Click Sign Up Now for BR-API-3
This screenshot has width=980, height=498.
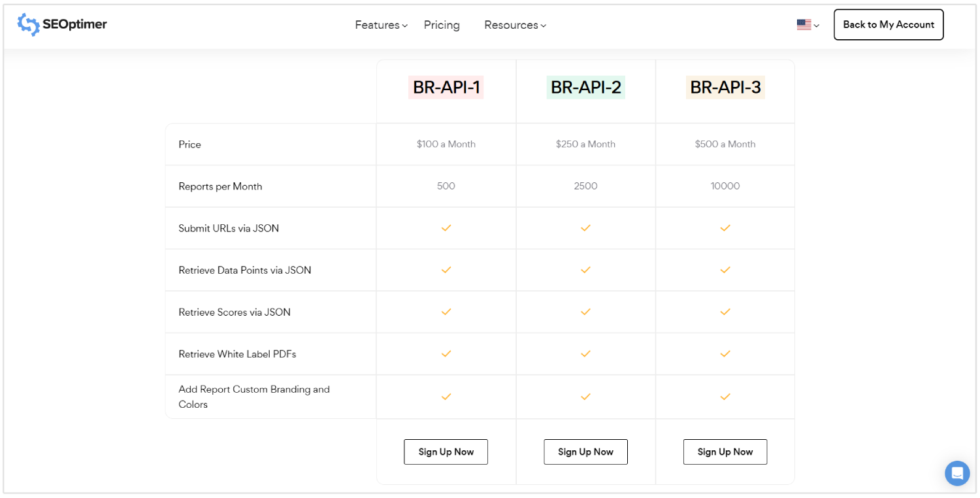725,452
